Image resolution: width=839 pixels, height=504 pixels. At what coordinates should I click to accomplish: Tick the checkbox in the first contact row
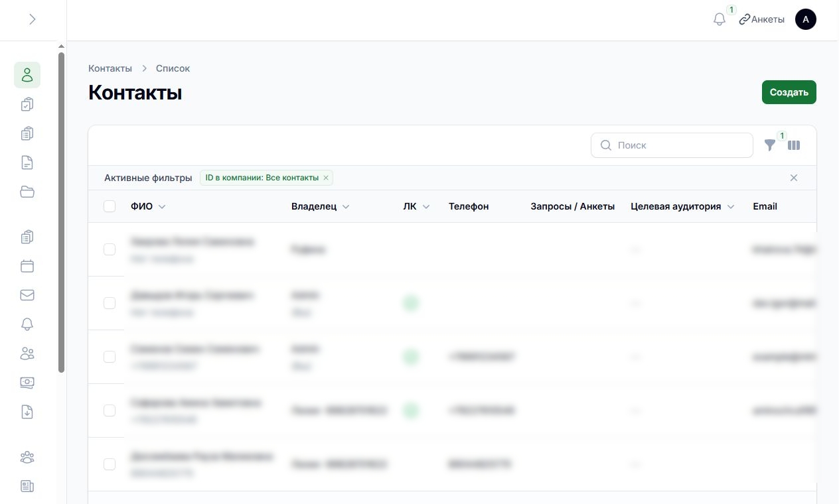tap(110, 249)
